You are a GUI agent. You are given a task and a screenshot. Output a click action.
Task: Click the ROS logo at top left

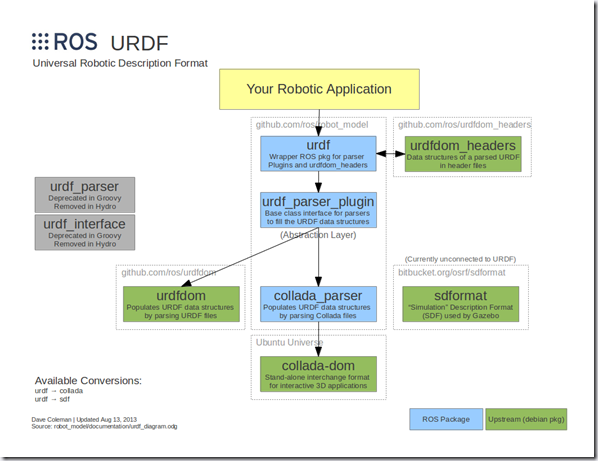tap(64, 42)
